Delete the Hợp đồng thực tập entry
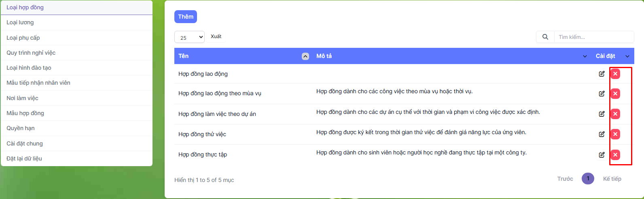 point(615,155)
